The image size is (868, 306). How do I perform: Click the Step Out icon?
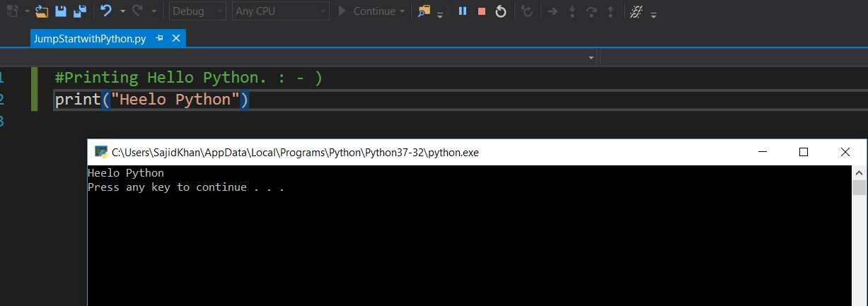[611, 11]
